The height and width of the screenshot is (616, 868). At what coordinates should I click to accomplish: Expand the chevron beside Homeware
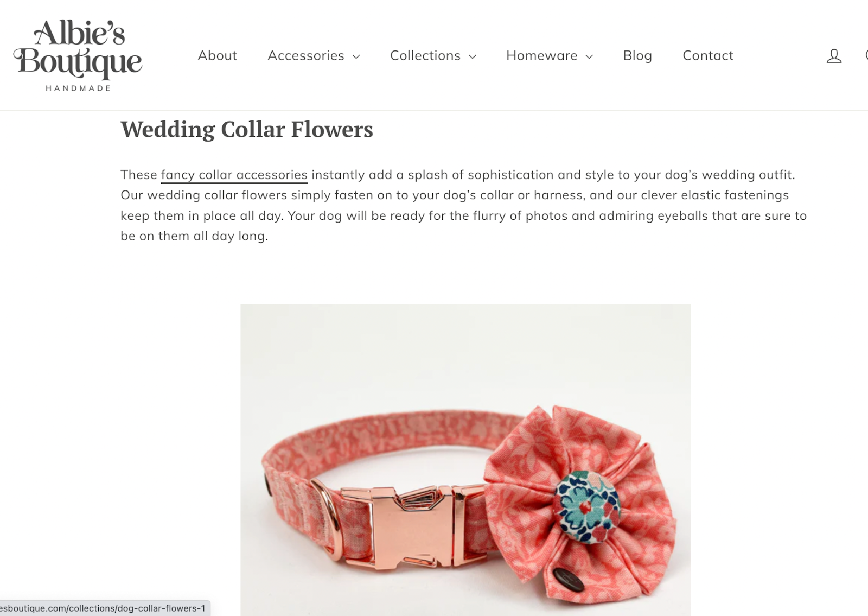(589, 56)
